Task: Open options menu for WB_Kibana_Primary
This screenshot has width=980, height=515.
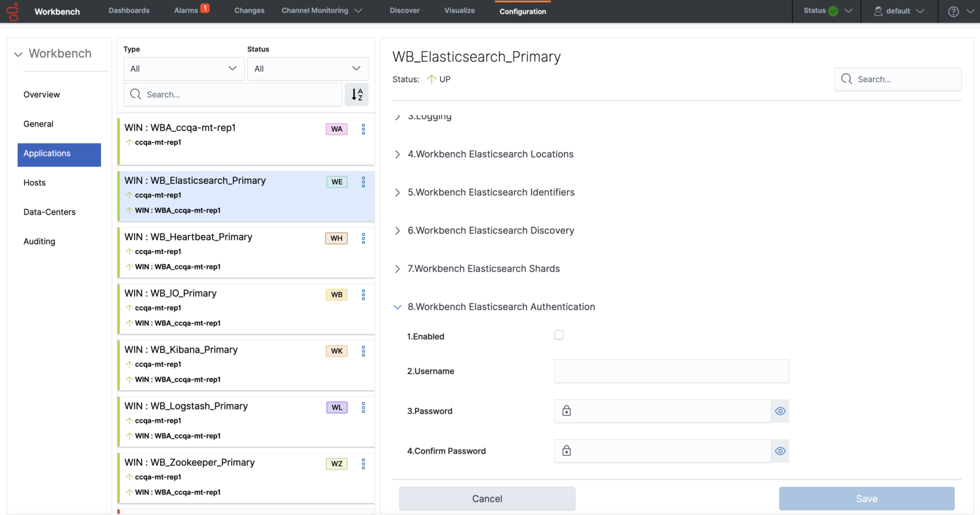Action: tap(363, 351)
